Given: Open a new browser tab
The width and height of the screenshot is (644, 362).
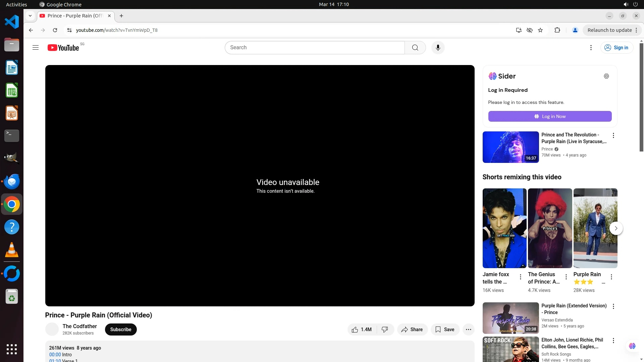Looking at the screenshot, I should (x=121, y=16).
